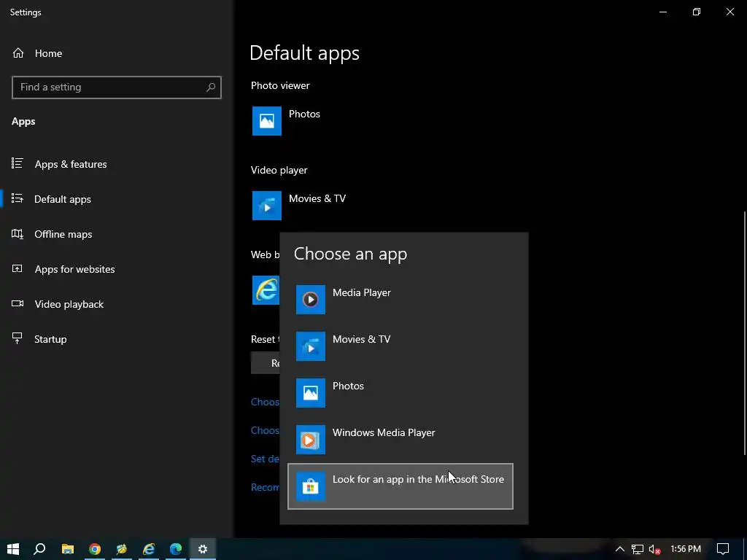Look for an app in the Microsoft Store

point(400,486)
